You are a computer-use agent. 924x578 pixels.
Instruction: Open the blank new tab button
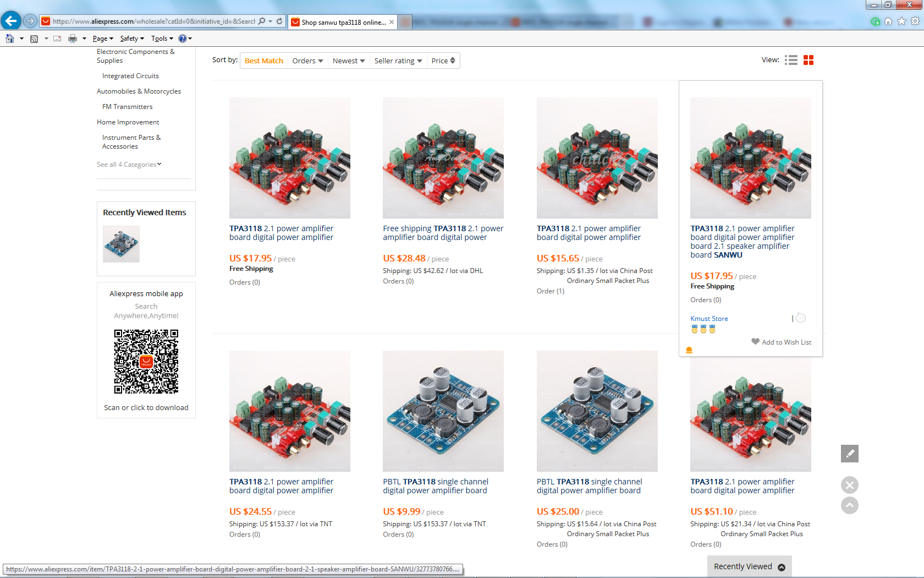(x=405, y=22)
